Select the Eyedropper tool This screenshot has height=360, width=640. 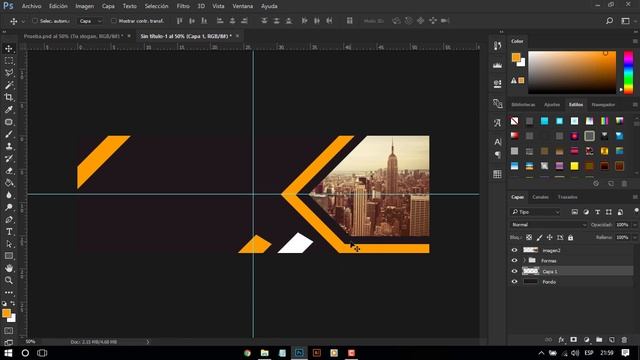pyautogui.click(x=9, y=109)
